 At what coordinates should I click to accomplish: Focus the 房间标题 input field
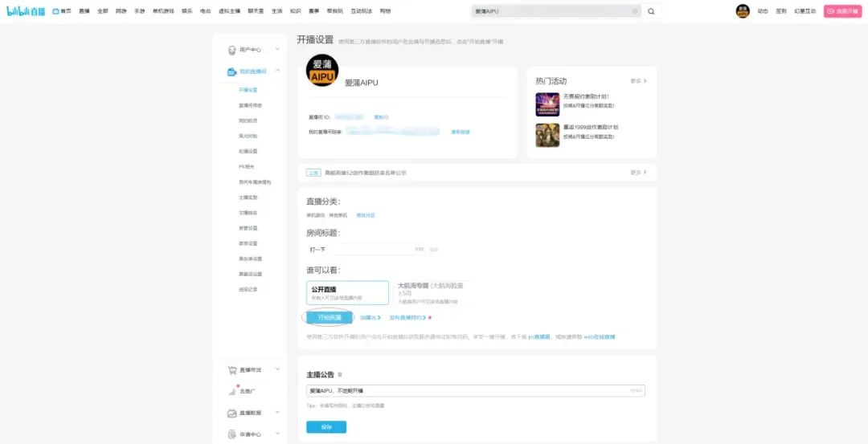366,250
